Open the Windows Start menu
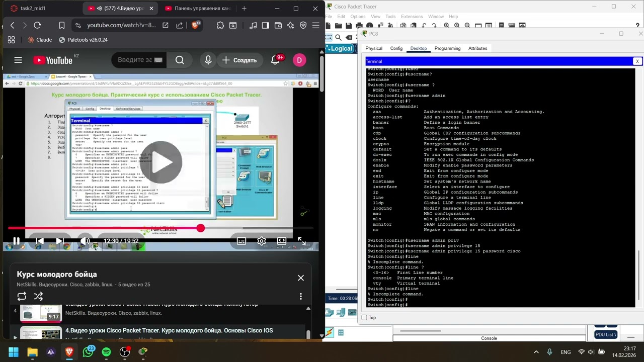 [14, 352]
